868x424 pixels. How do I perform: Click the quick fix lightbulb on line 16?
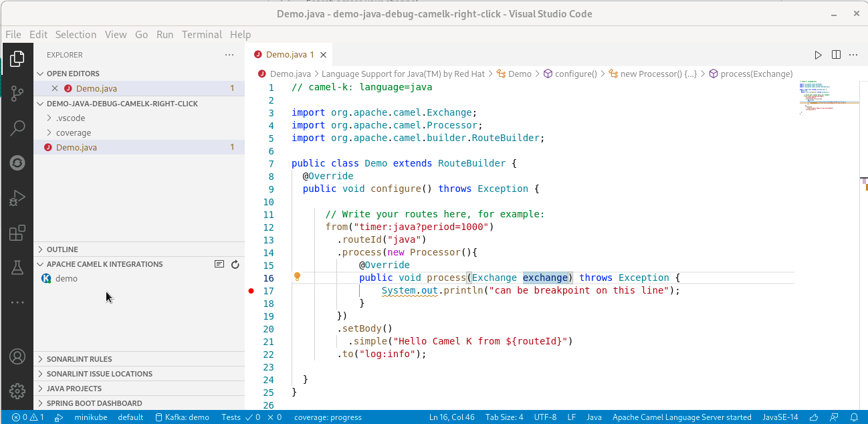[297, 276]
